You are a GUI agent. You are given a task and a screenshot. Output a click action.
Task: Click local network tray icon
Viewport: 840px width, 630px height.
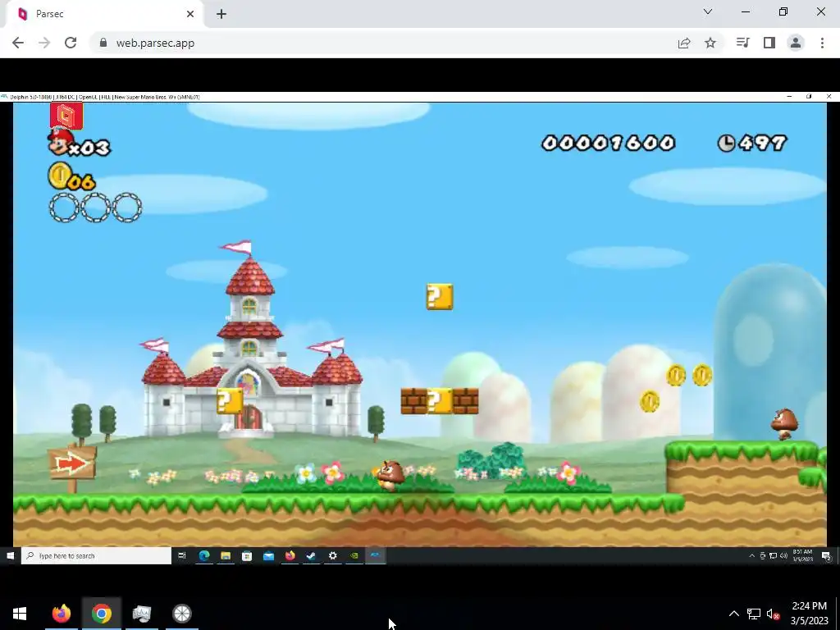tap(754, 614)
